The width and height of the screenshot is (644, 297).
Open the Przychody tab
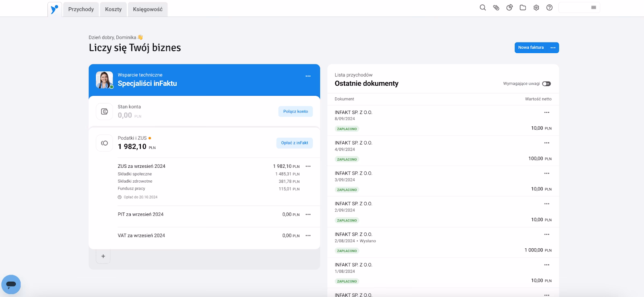[81, 9]
